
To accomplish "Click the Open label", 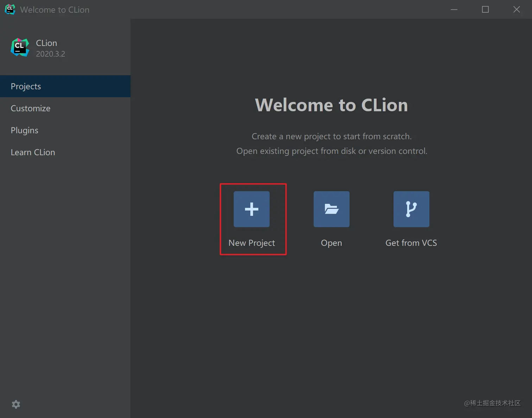I will pos(331,243).
